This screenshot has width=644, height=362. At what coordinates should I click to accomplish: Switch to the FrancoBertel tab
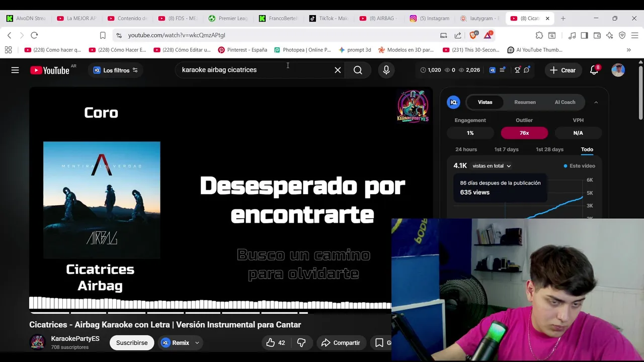[279, 18]
